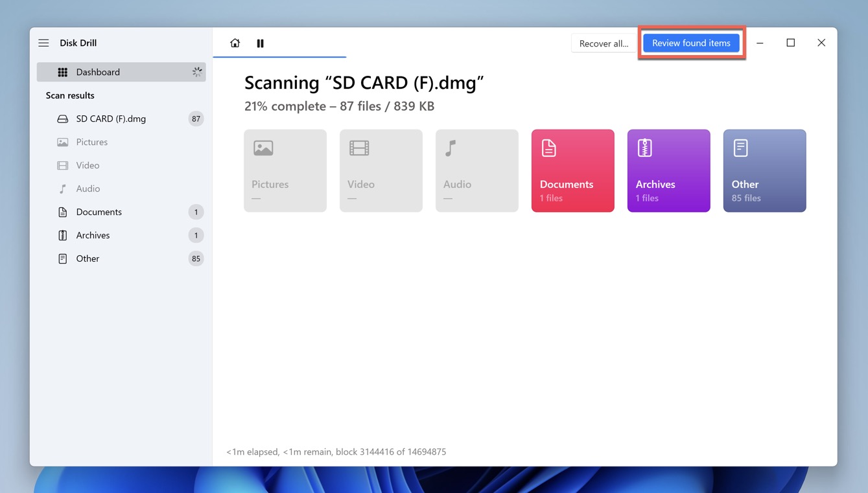Click the 87 count badge
The width and height of the screenshot is (868, 493).
[196, 119]
